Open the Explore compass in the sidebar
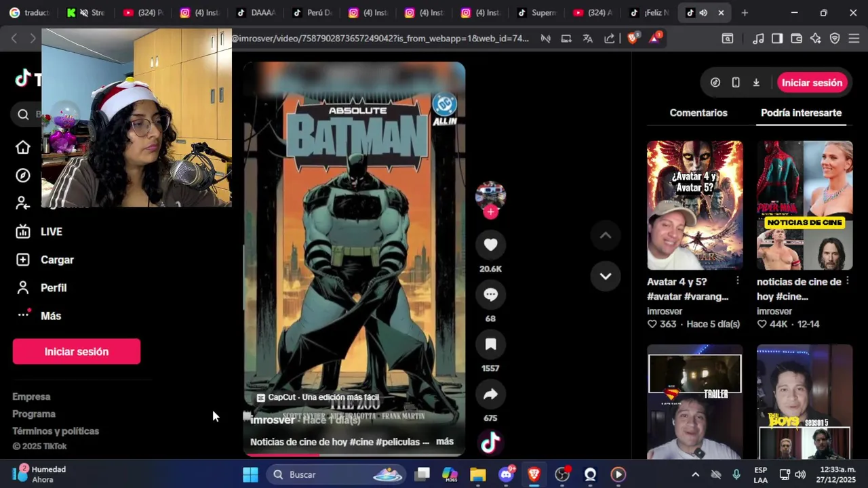This screenshot has height=488, width=868. tap(23, 176)
